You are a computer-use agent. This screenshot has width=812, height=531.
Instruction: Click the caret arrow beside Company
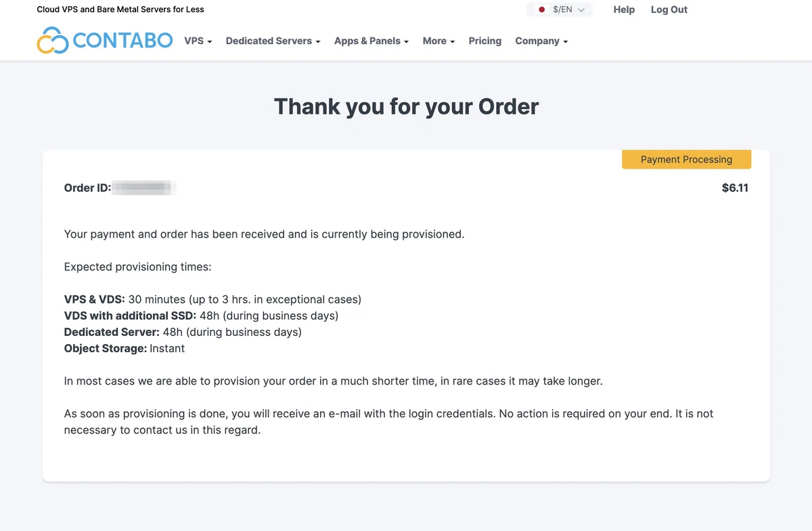[566, 42]
